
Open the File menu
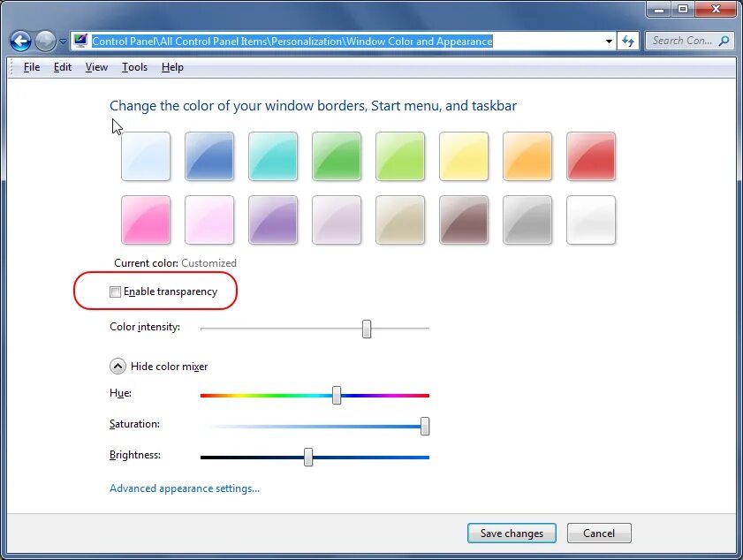(31, 67)
